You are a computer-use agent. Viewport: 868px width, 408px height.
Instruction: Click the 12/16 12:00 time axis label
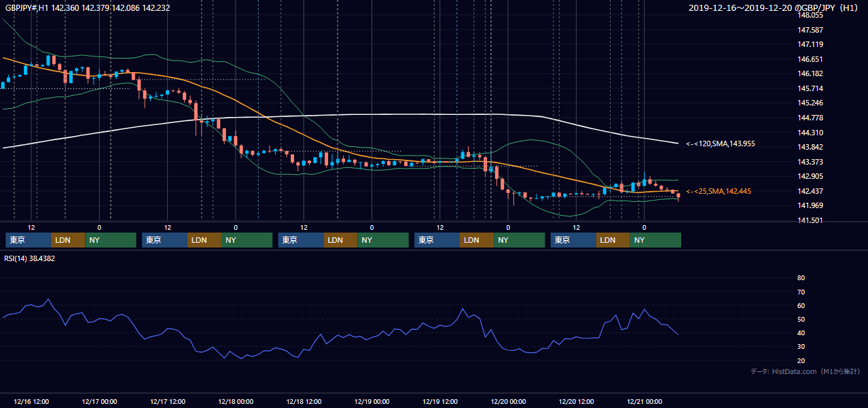31,401
